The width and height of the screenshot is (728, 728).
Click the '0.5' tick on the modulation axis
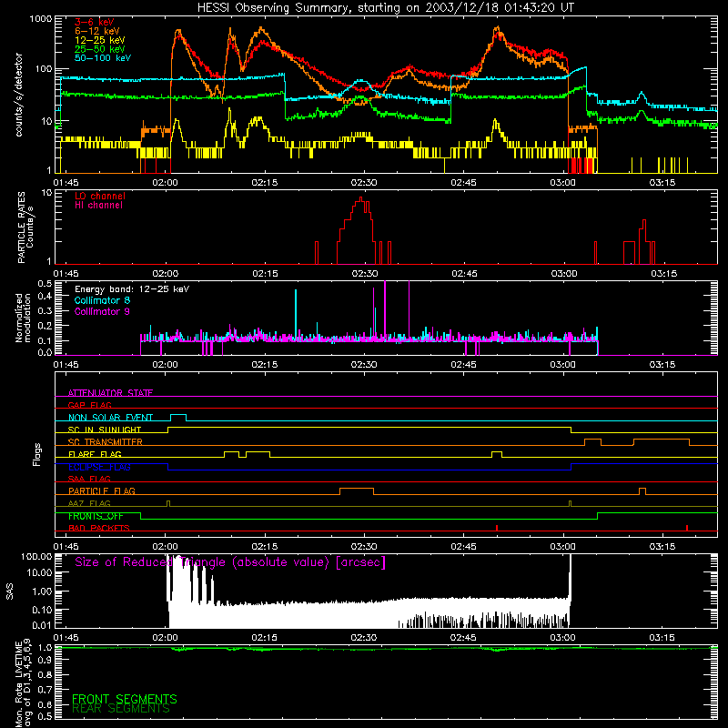[x=45, y=283]
